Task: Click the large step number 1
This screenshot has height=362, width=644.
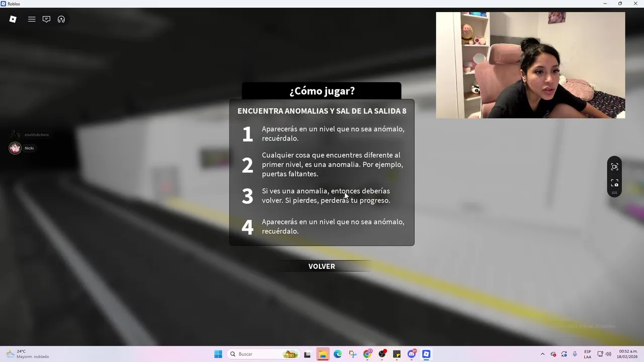Action: [x=247, y=134]
